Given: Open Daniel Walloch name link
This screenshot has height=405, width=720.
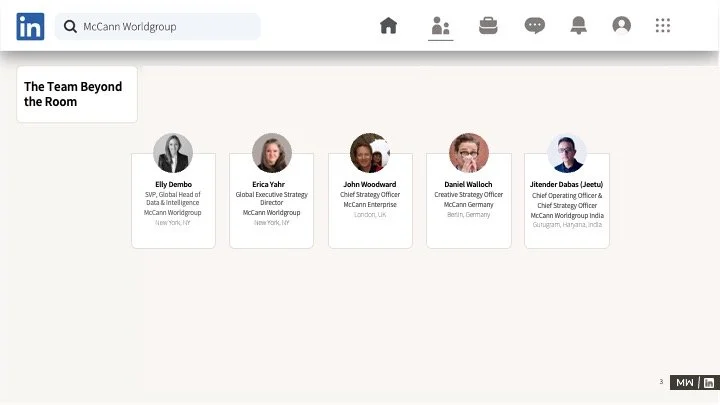Looking at the screenshot, I should [x=468, y=184].
